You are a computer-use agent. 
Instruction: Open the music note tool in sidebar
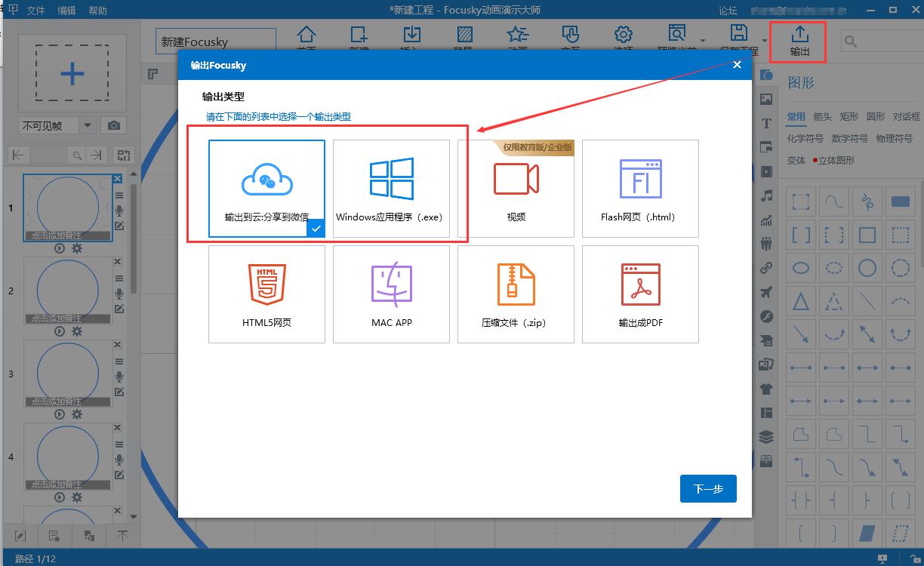point(766,195)
